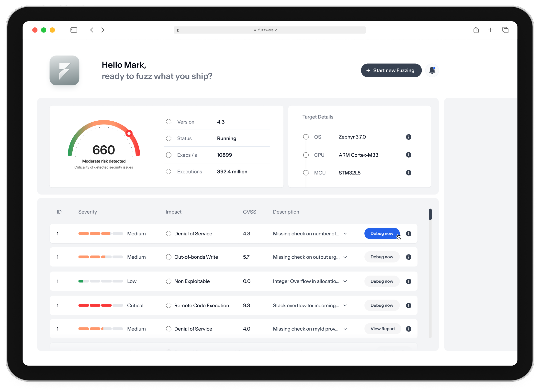
Task: Click View Report on last row
Action: (382, 329)
